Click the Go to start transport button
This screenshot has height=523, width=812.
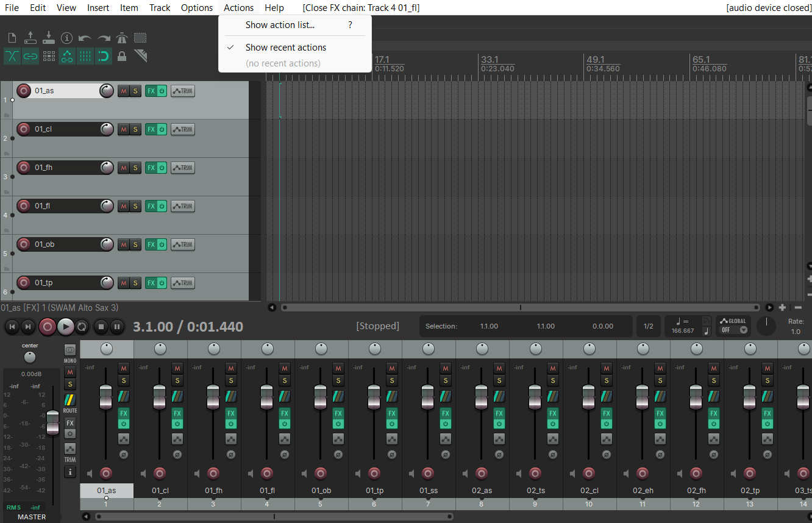click(12, 327)
